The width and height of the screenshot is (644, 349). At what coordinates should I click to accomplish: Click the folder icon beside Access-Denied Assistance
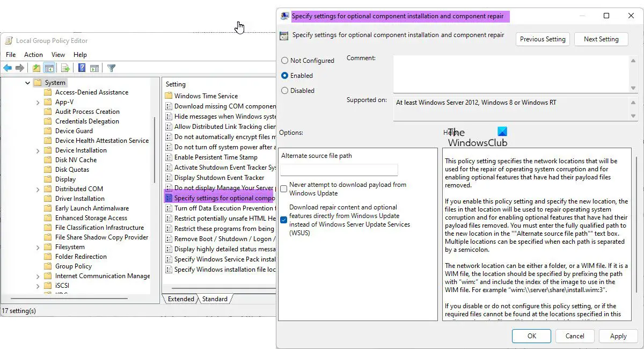(48, 92)
